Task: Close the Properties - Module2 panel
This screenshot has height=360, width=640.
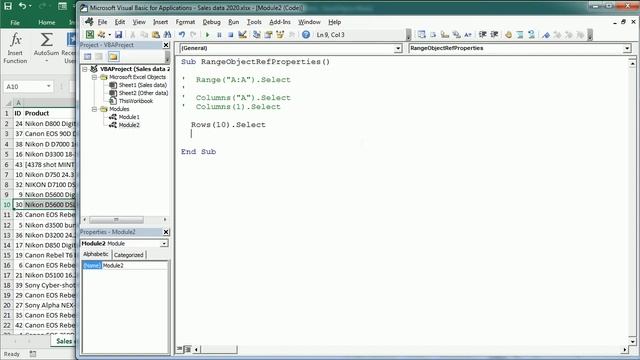Action: tap(166, 232)
